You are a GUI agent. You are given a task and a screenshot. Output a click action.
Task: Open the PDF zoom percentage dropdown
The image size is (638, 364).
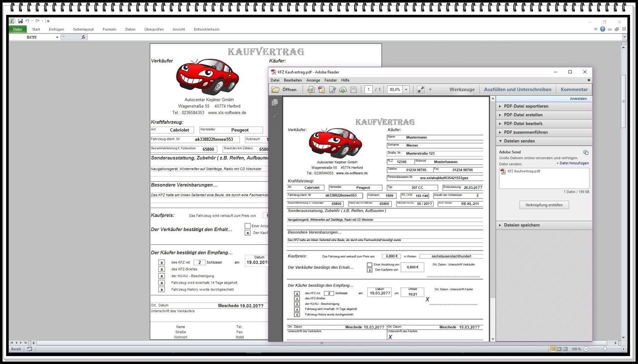tap(406, 90)
